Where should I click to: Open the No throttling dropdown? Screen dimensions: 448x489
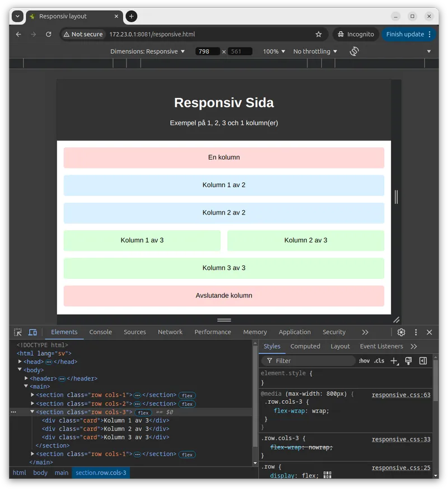pyautogui.click(x=315, y=52)
